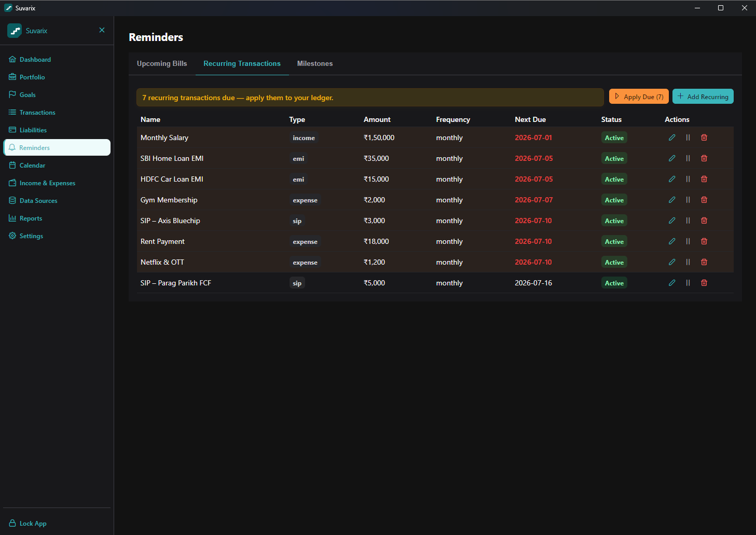Pause the Rent Payment recurring entry
The width and height of the screenshot is (756, 535).
[688, 241]
